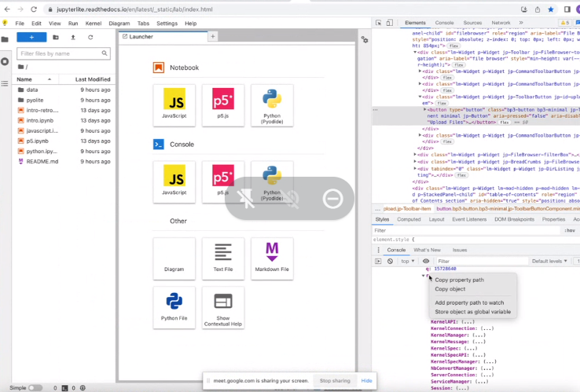The height and width of the screenshot is (392, 580).
Task: Open the File Browser sidebar tab
Action: [x=5, y=39]
